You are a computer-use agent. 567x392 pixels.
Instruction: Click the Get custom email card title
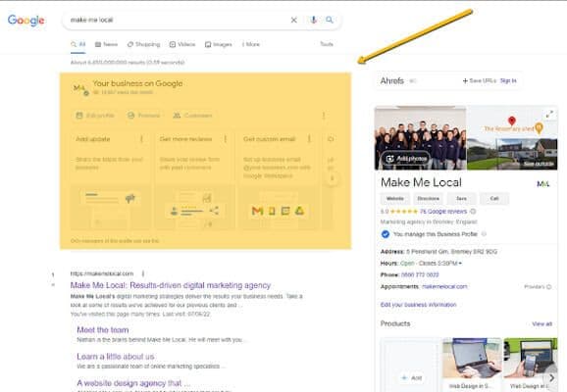(270, 139)
